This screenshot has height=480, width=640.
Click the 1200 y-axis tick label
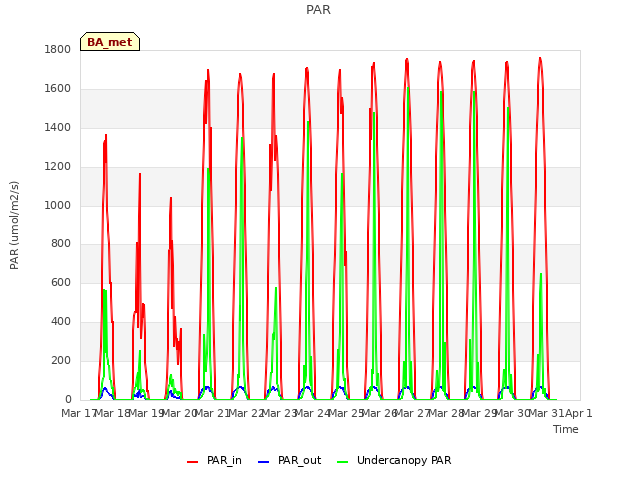(58, 167)
